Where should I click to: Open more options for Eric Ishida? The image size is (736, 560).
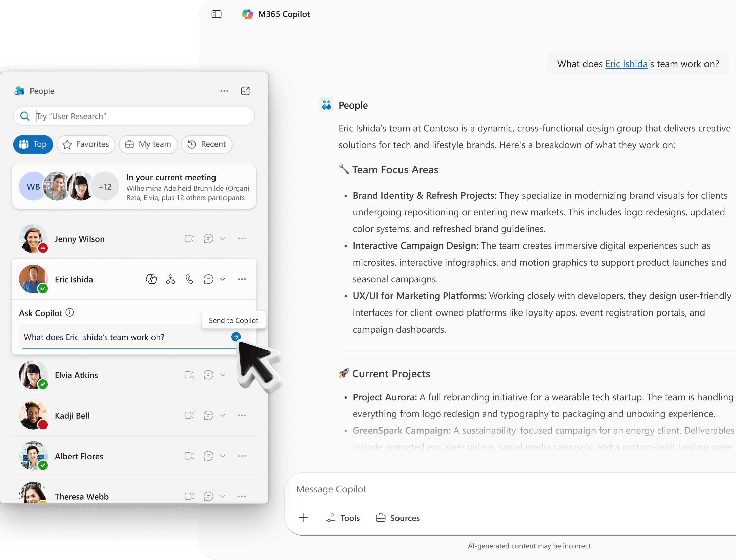[242, 279]
